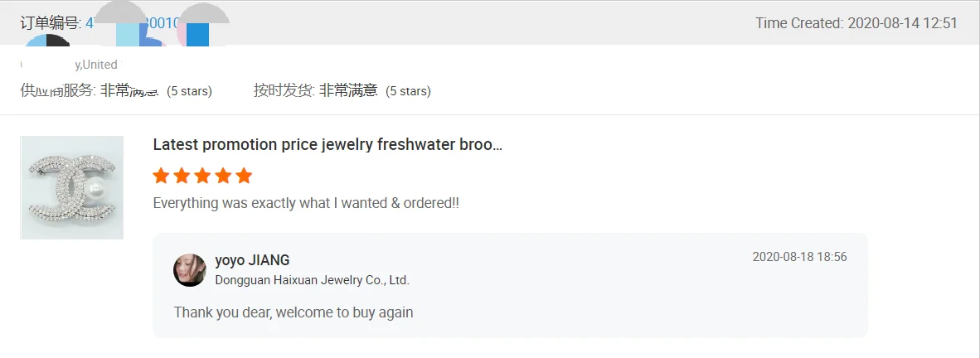
Task: Open the order number link
Action: click(133, 23)
